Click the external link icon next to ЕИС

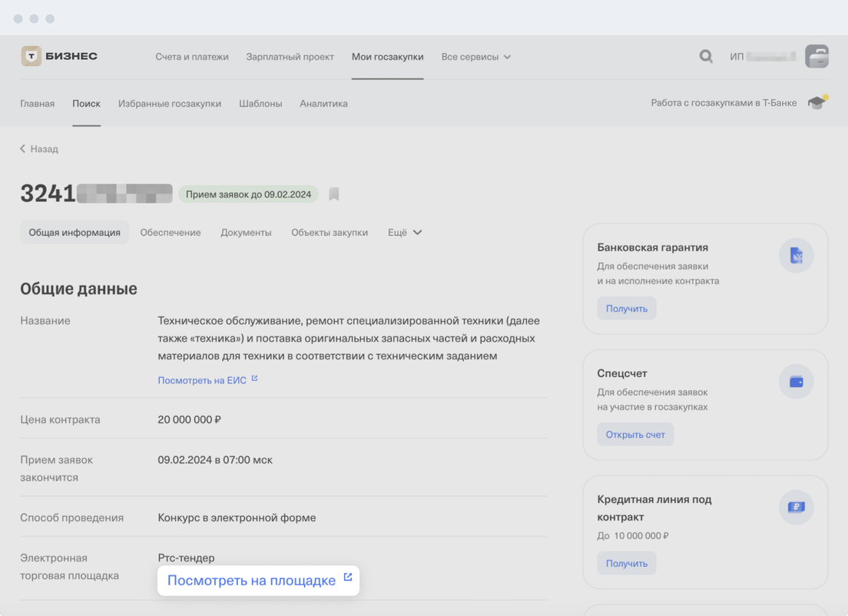(254, 379)
